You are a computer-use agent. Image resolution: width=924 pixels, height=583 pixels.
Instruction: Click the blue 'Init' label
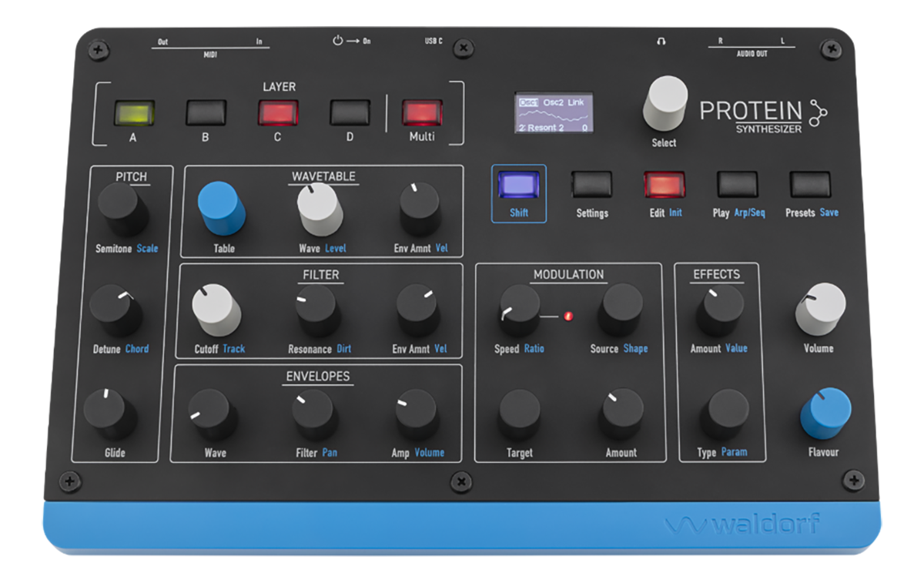[675, 213]
